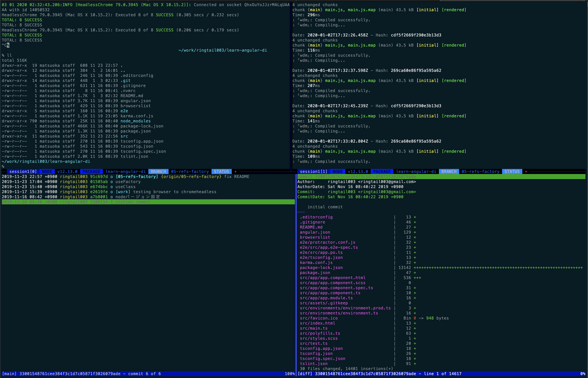Open tsconfig.app.json in diff stat list
The width and height of the screenshot is (588, 378).
tap(321, 349)
